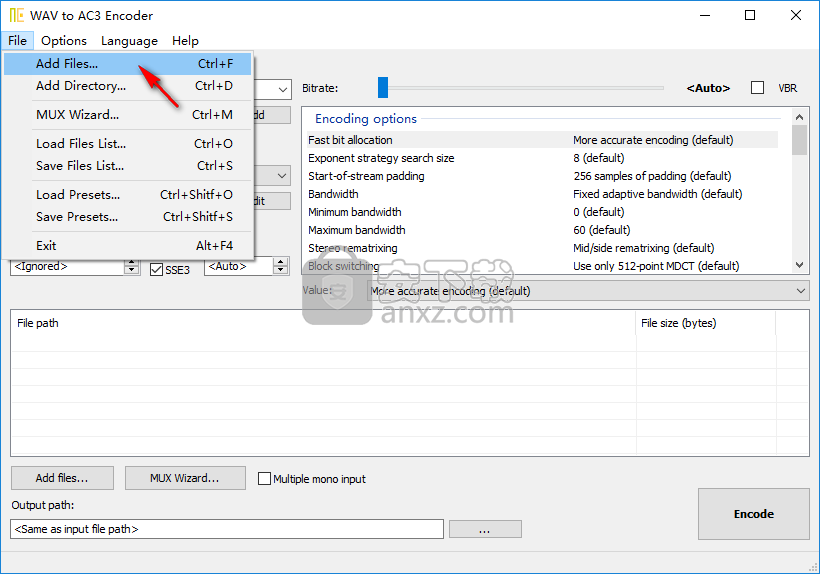
Task: Open the Options menu
Action: tap(64, 41)
